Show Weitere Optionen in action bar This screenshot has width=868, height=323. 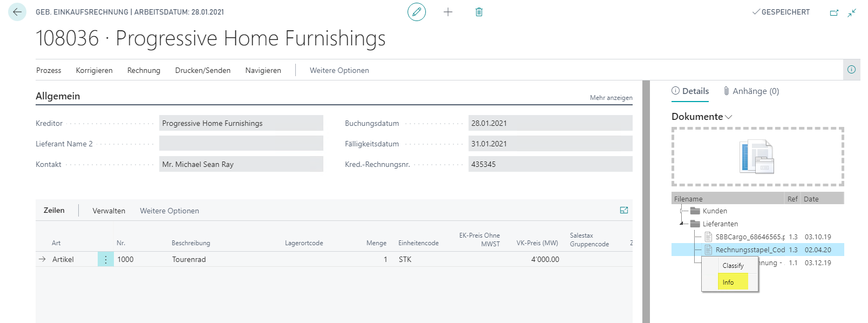coord(340,70)
